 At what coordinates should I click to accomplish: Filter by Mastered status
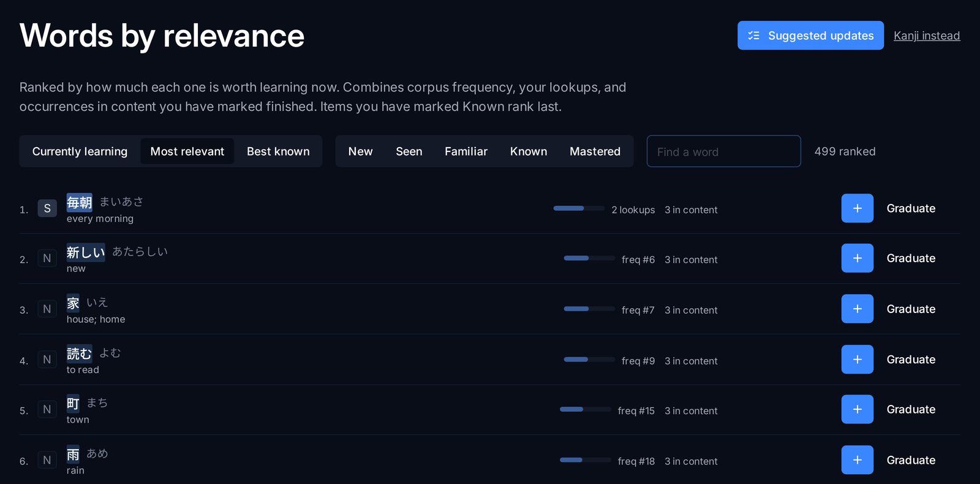point(595,151)
